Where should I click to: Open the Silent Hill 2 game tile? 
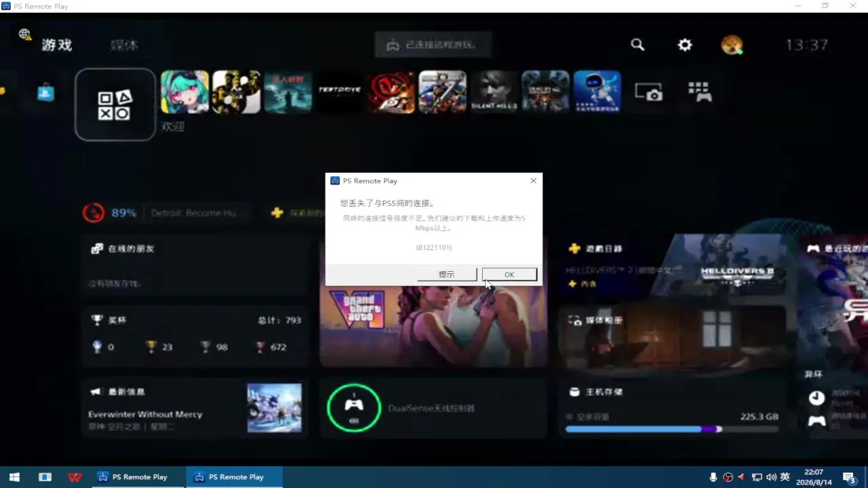pos(494,91)
